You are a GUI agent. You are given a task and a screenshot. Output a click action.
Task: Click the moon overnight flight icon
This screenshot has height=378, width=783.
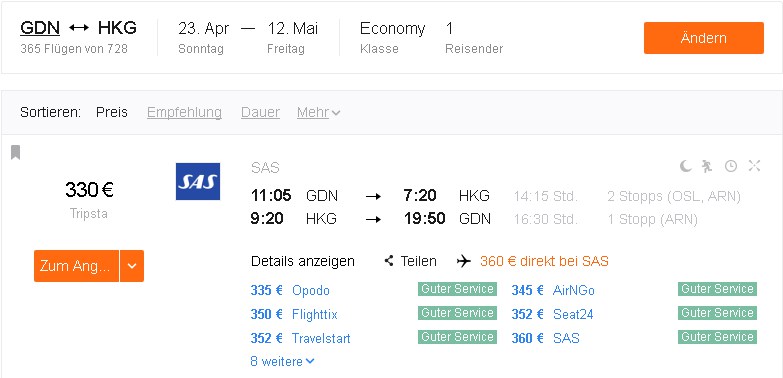[x=686, y=166]
